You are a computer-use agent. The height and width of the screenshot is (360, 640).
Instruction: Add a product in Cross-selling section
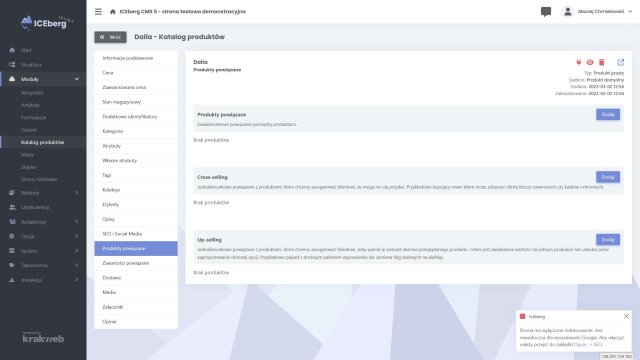[x=608, y=177]
